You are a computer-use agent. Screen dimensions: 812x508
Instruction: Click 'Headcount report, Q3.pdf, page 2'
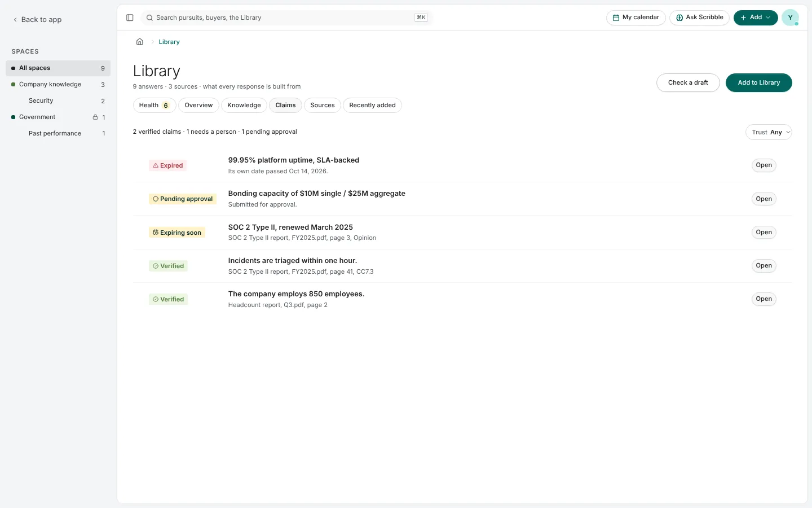tap(278, 305)
